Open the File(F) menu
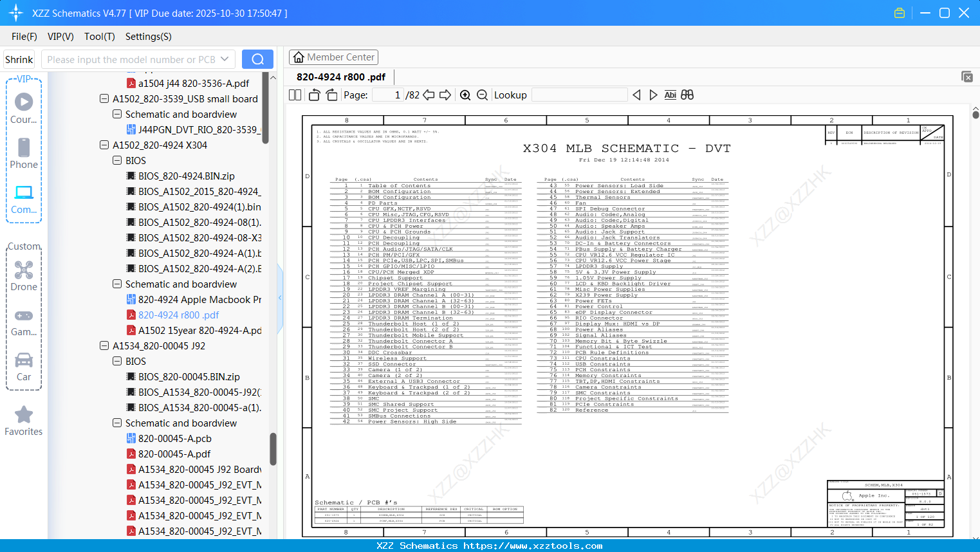 tap(24, 37)
